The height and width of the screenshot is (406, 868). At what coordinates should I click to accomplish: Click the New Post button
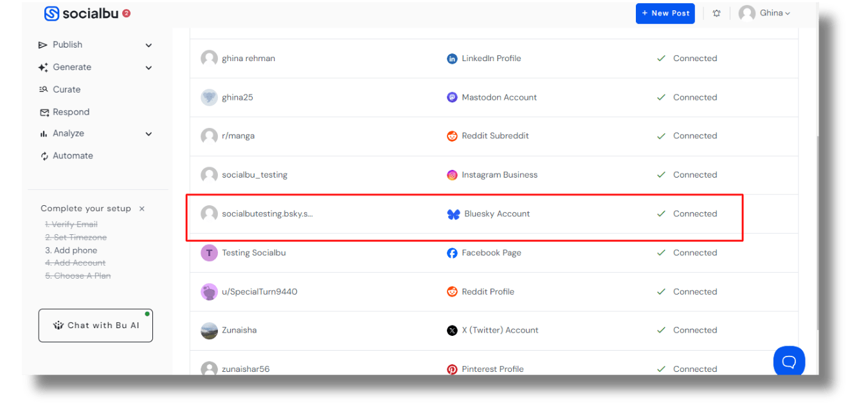(x=665, y=14)
